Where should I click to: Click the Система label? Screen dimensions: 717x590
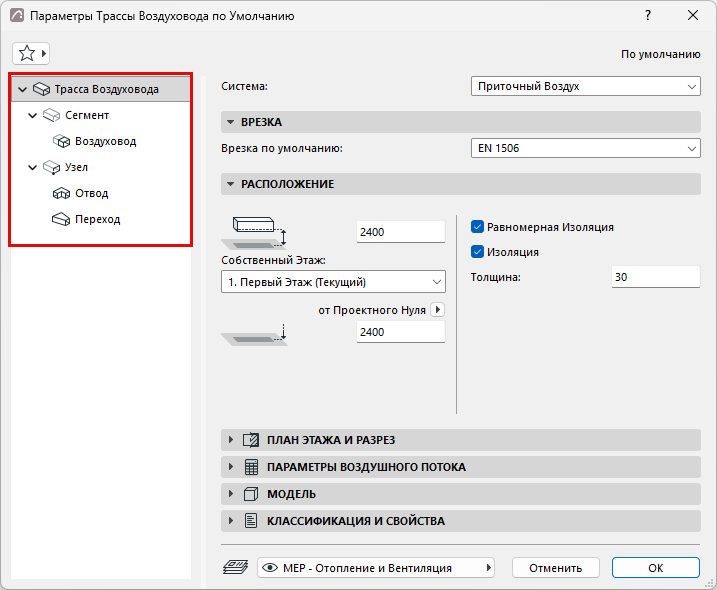pyautogui.click(x=245, y=86)
